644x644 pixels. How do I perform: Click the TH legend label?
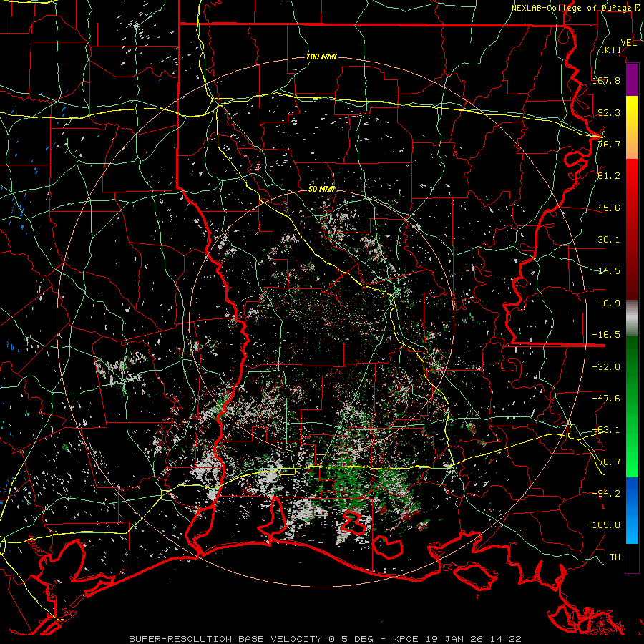pyautogui.click(x=615, y=557)
